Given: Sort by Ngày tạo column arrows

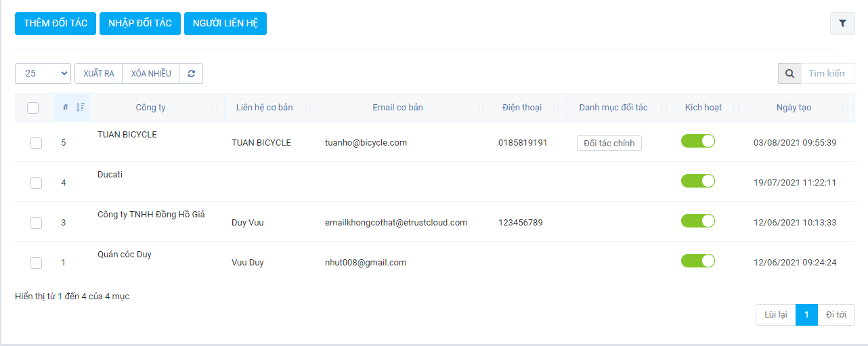Looking at the screenshot, I should [844, 108].
